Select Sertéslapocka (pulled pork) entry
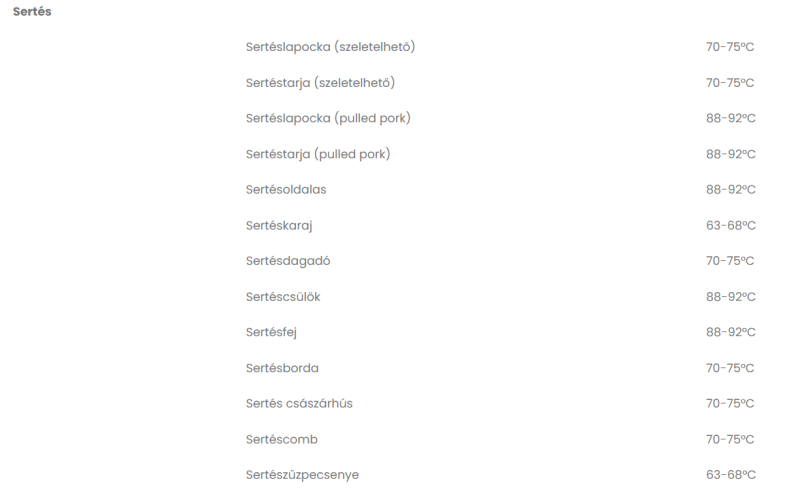The image size is (800, 489). click(328, 118)
